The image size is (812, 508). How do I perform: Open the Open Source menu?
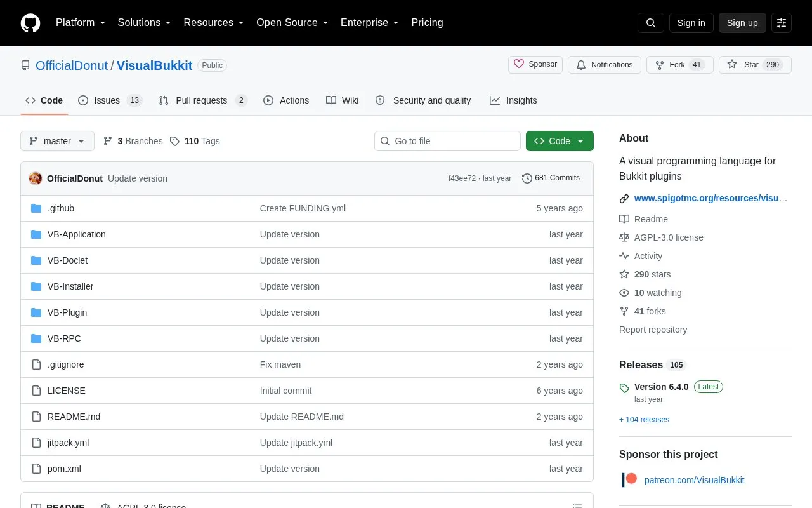292,23
